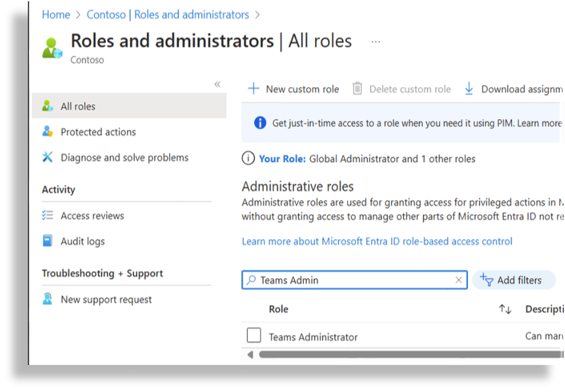Click the Roles and administrators header icon

click(x=52, y=47)
